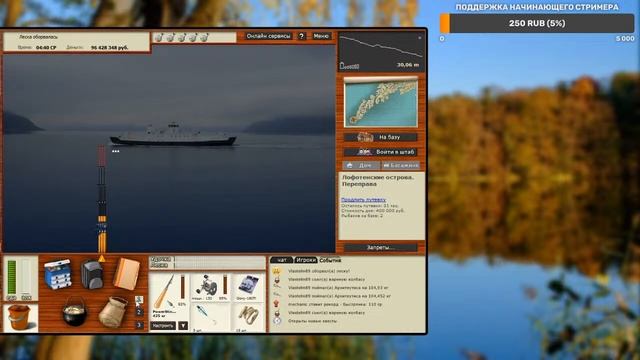640x360 pixels.
Task: Switch to the События tab
Action: (x=330, y=260)
